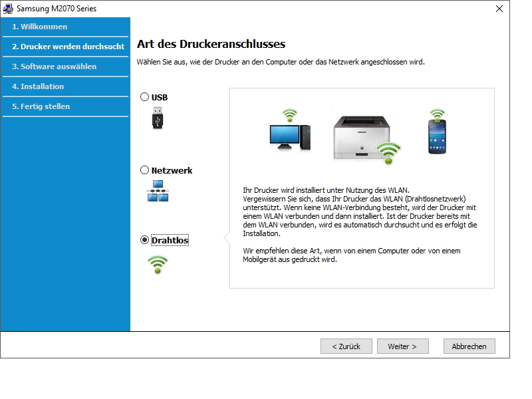Screen dimensions: 532x399
Task: Click the Wi-Fi signal icon above the computer
Action: coord(289,115)
